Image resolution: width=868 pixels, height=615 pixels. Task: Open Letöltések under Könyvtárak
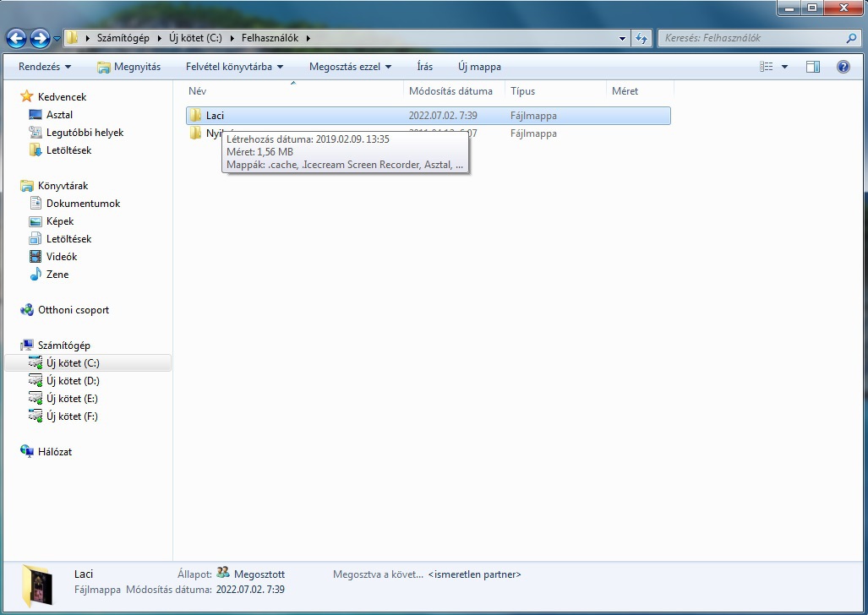pyautogui.click(x=68, y=238)
